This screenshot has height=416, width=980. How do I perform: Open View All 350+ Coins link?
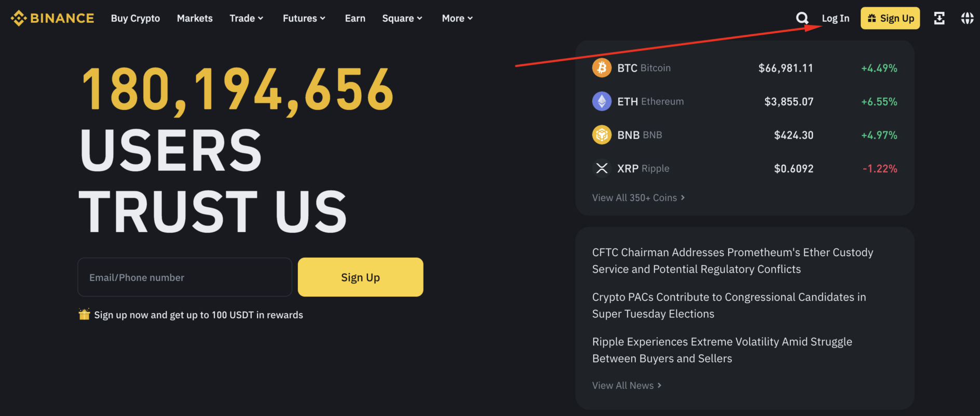[x=638, y=197]
